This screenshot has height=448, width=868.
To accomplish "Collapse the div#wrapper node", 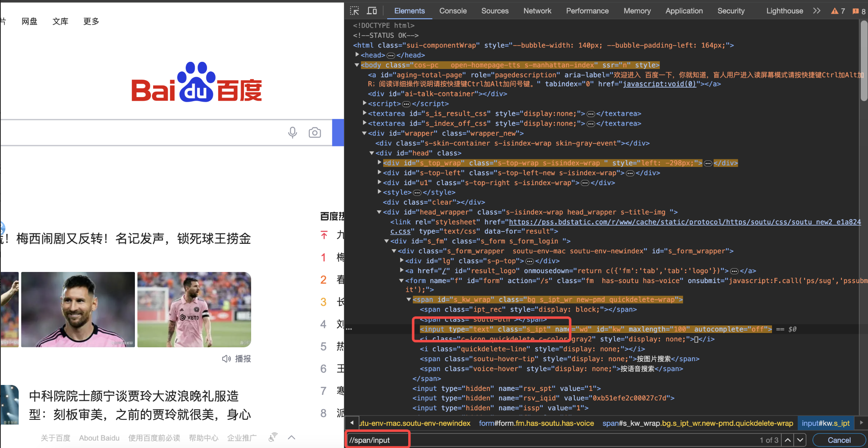I will [x=364, y=133].
